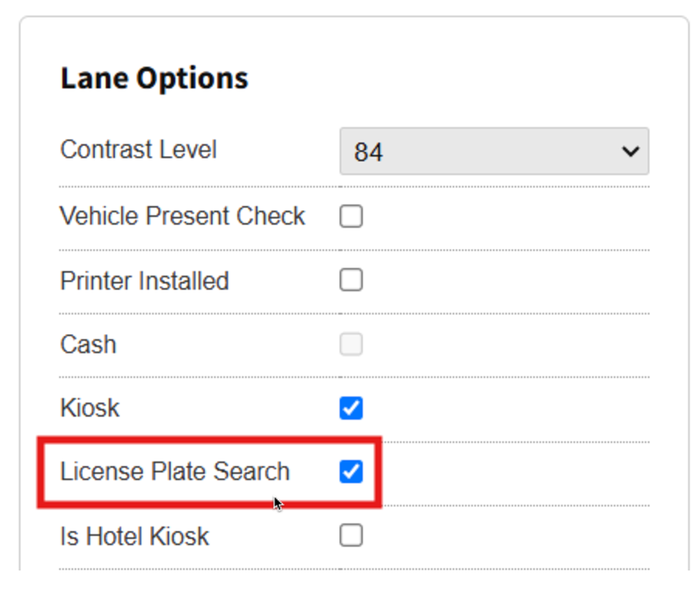Click the Lane Options heading
Viewport: 699px width, 616px height.
click(154, 78)
